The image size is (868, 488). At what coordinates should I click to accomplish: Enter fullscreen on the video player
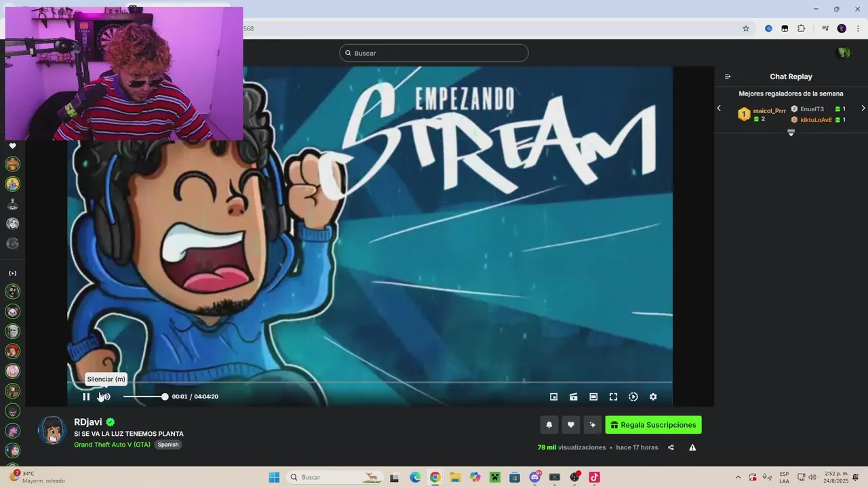(x=613, y=396)
